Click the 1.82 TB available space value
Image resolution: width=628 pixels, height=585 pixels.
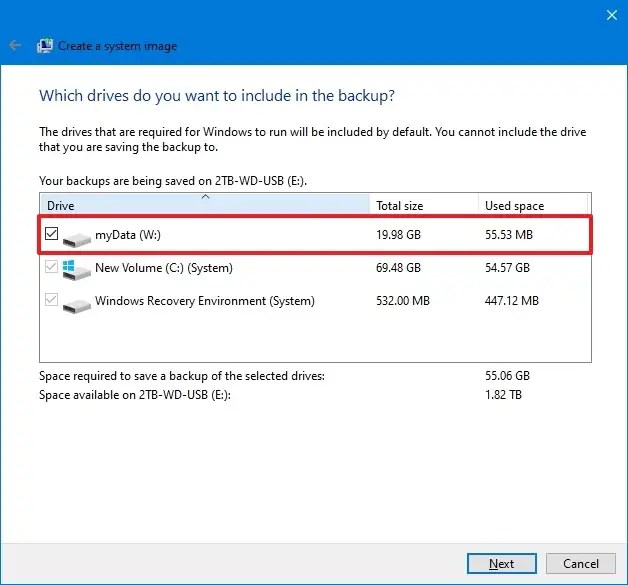[503, 395]
